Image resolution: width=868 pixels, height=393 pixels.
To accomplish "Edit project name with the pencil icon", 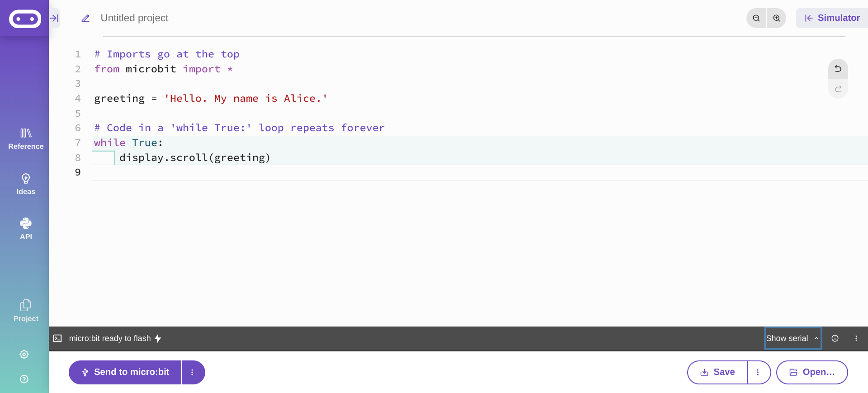I will [x=85, y=18].
